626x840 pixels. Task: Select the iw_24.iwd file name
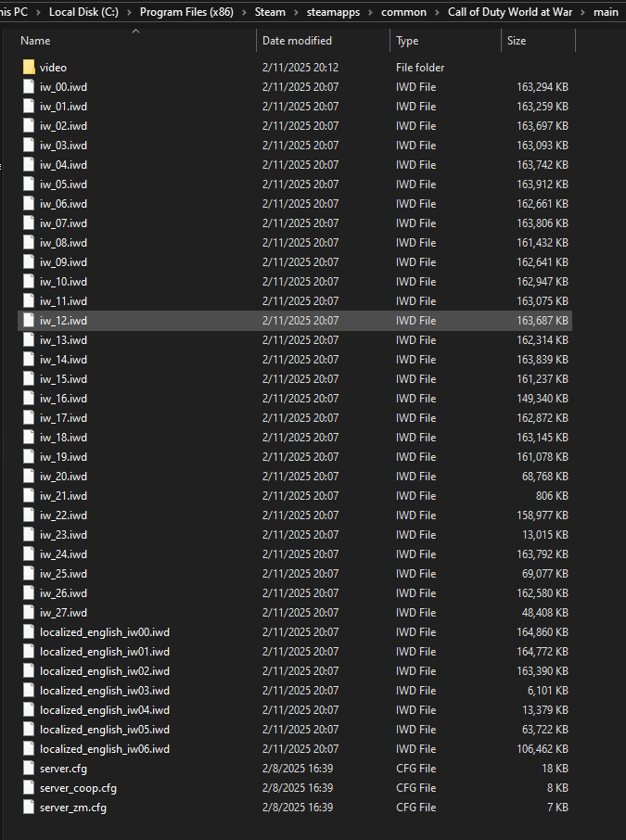[x=63, y=554]
